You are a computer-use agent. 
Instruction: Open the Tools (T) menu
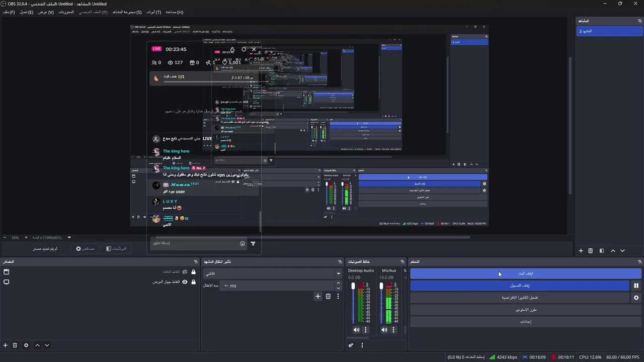[x=154, y=12]
